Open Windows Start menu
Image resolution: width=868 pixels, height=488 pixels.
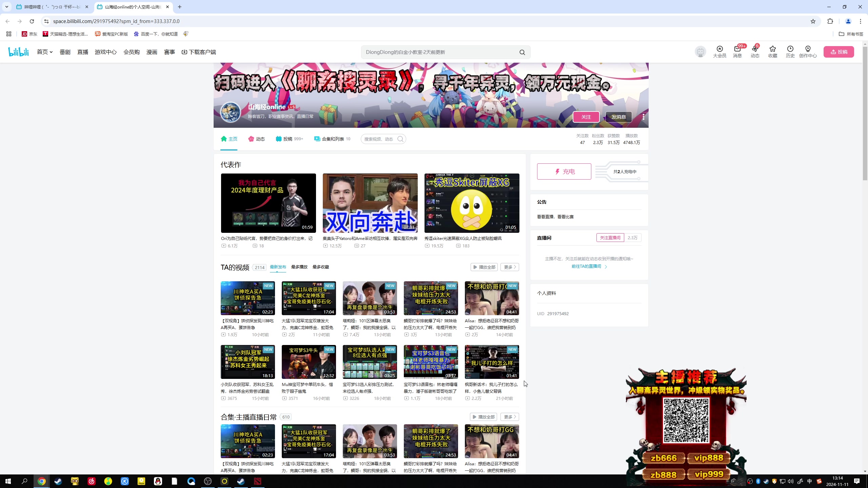pyautogui.click(x=8, y=481)
